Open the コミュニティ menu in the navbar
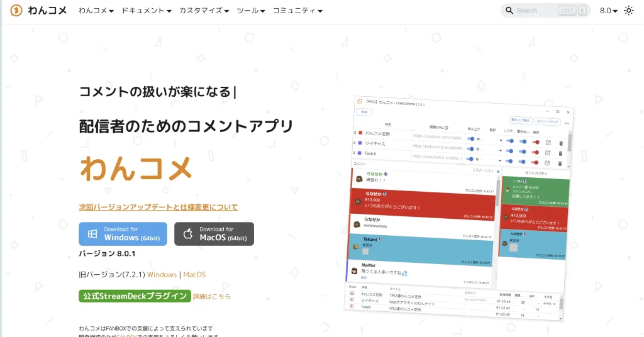Image resolution: width=644 pixels, height=337 pixels. point(297,11)
